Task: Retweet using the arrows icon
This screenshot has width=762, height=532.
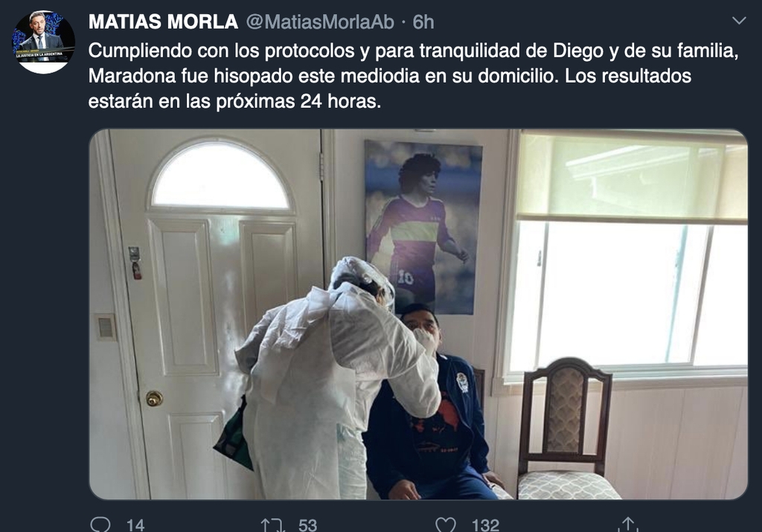Action: click(272, 525)
